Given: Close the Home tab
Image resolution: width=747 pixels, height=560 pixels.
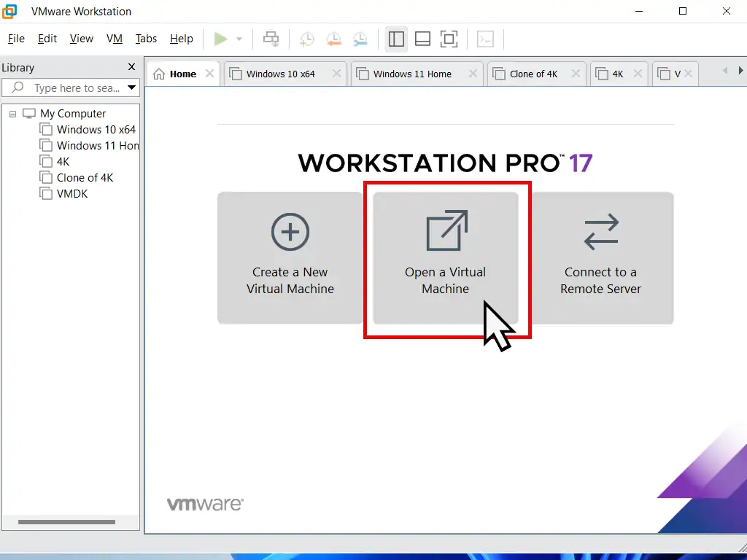Looking at the screenshot, I should tap(209, 74).
